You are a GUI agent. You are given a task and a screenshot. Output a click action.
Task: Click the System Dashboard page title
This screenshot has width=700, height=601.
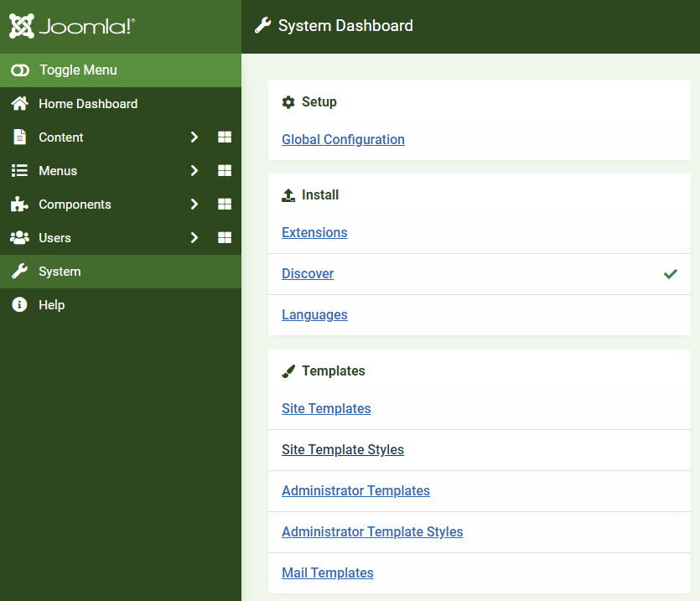pyautogui.click(x=345, y=25)
